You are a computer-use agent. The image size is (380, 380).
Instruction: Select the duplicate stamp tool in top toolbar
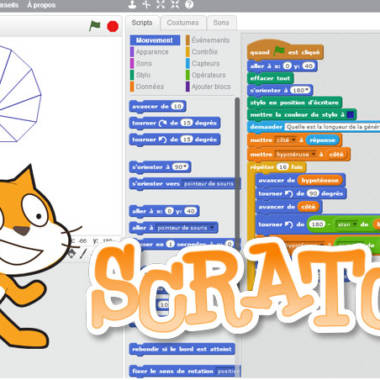point(132,4)
